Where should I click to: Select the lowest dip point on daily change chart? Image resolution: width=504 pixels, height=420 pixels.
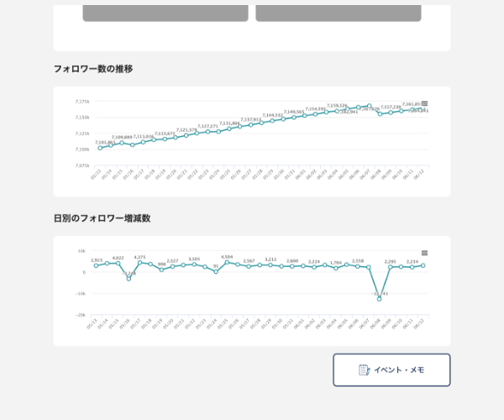[x=380, y=298]
